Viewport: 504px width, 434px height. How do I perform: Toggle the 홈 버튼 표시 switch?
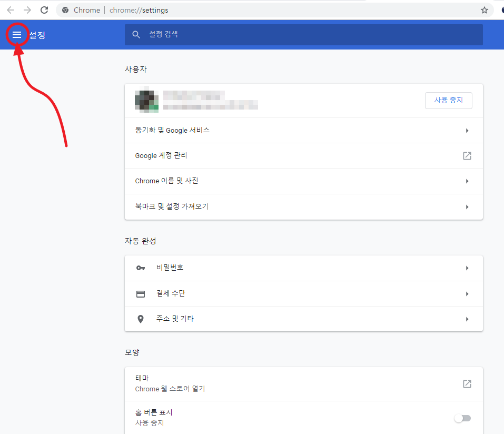[x=462, y=418]
